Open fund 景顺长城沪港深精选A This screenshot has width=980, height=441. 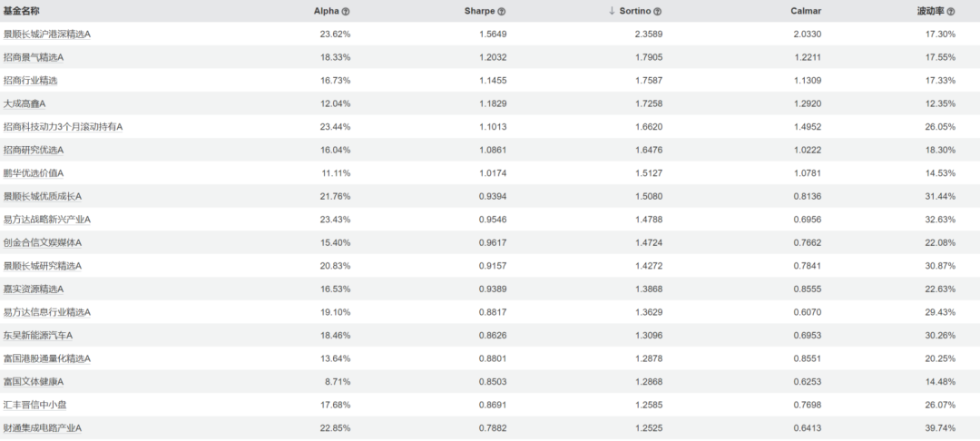tap(47, 34)
